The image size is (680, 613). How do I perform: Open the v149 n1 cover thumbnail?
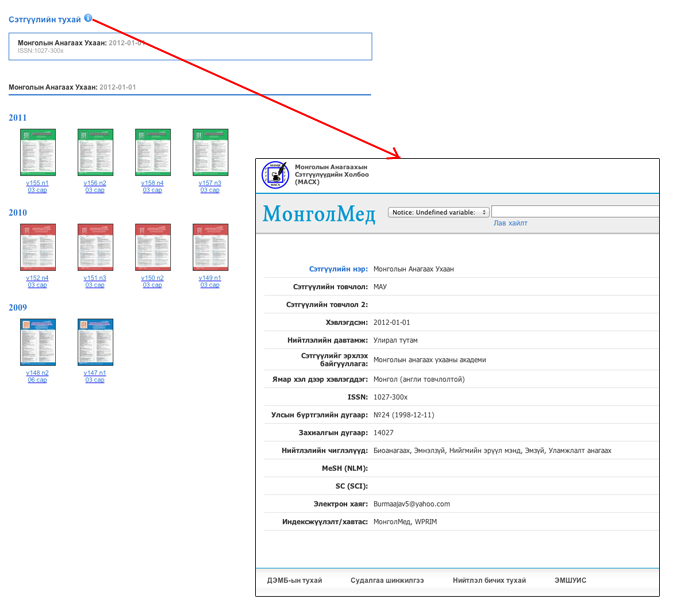coord(210,247)
